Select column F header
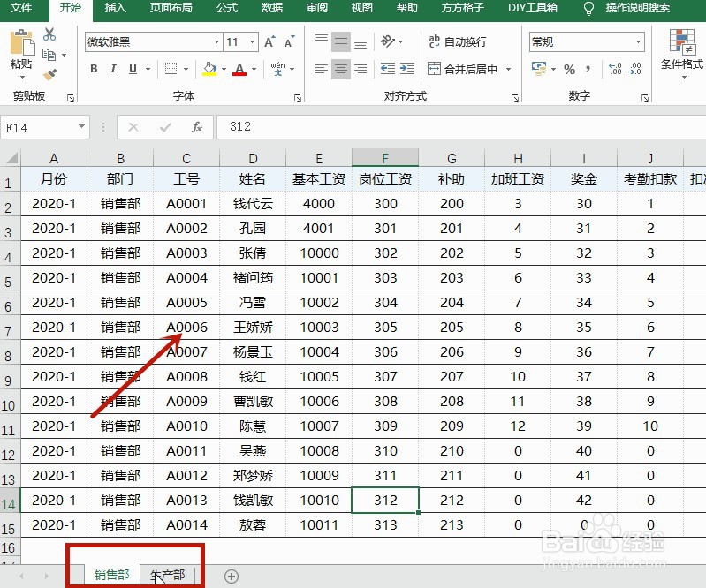The height and width of the screenshot is (588, 706). coord(385,158)
